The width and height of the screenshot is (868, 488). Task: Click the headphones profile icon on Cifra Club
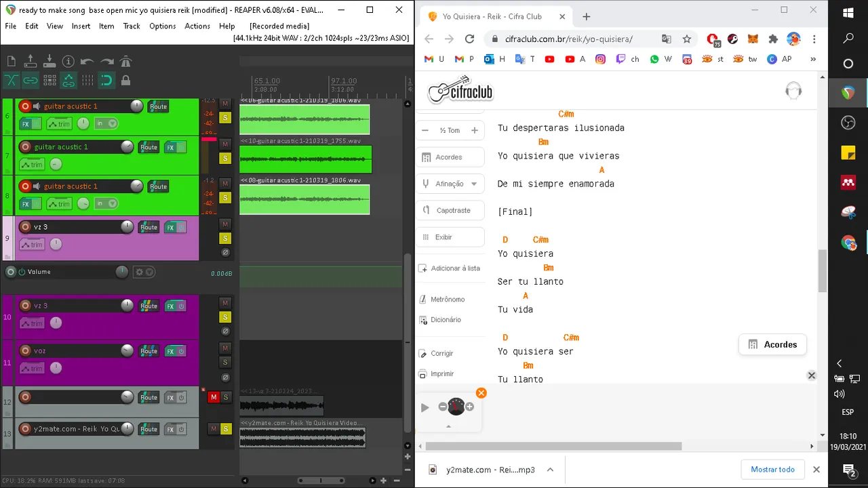coord(793,90)
